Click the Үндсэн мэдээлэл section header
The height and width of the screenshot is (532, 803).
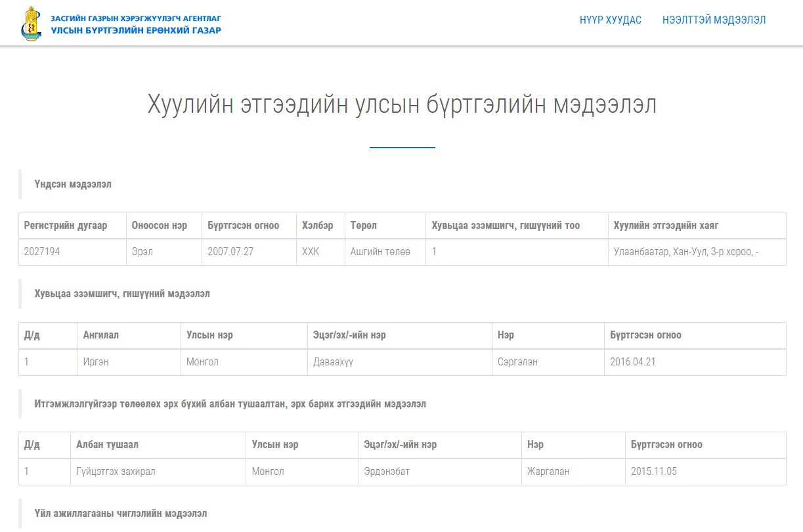coord(73,184)
